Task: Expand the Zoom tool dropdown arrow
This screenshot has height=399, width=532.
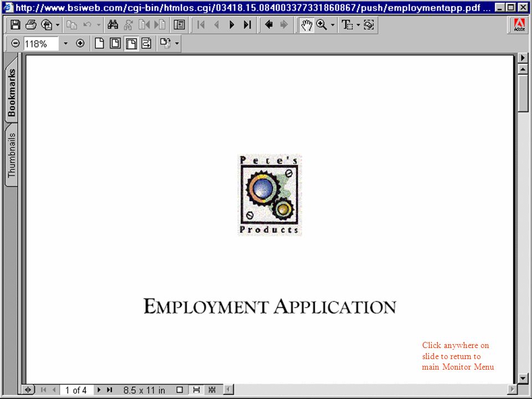Action: pyautogui.click(x=332, y=25)
